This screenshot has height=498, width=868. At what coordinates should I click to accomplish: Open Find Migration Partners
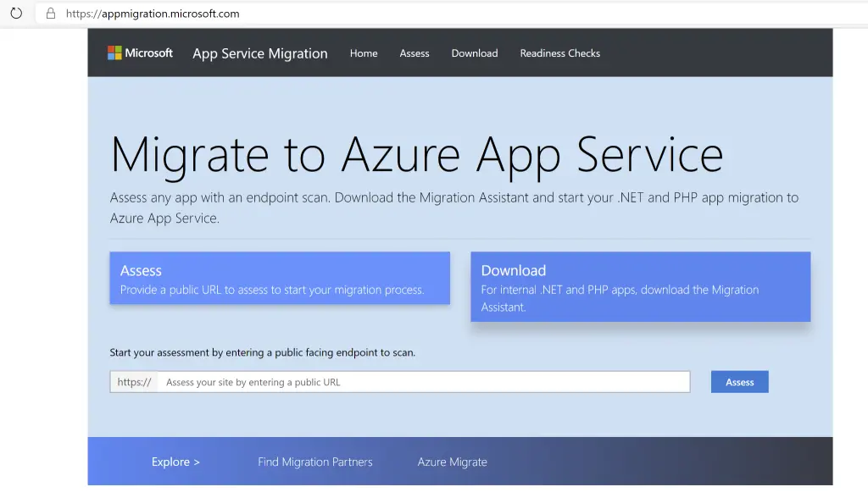(x=314, y=462)
